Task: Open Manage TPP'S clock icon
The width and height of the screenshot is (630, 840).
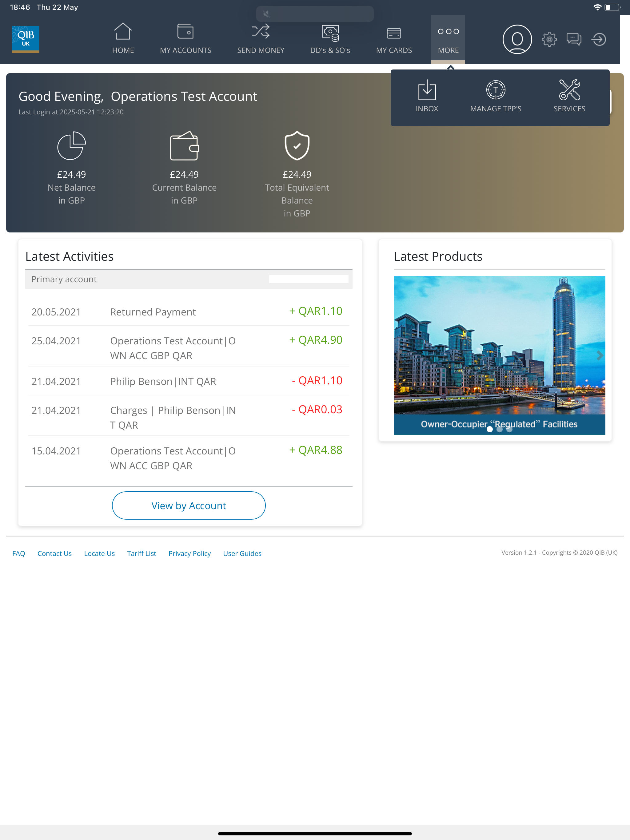Action: pos(496,90)
